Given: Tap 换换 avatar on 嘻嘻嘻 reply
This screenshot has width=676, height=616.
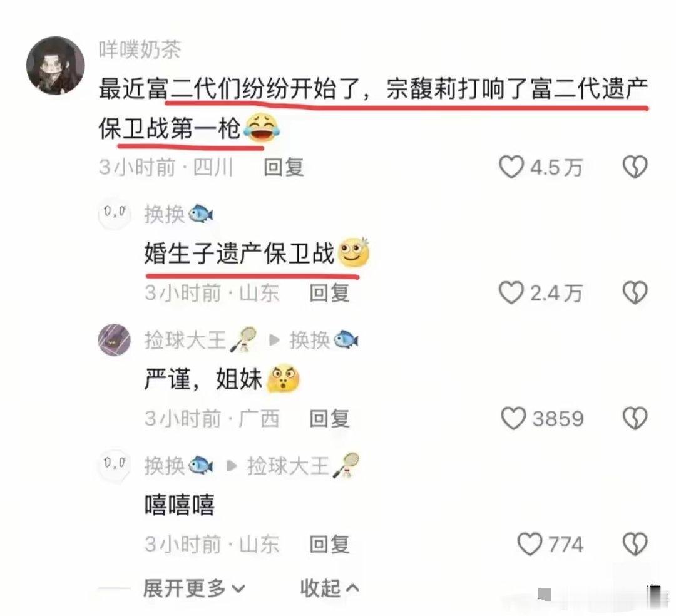Looking at the screenshot, I should pyautogui.click(x=115, y=466).
